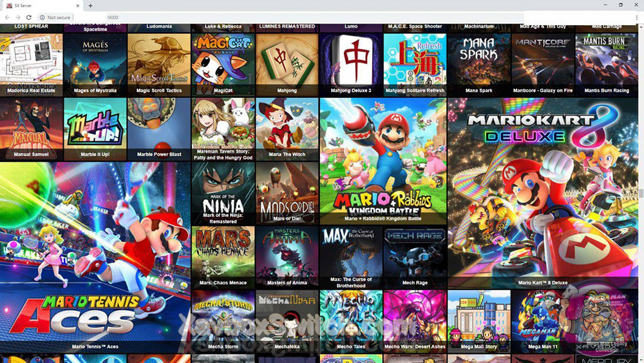
Task: Open Manticore - Galaxy on Fire tile
Action: point(543,64)
